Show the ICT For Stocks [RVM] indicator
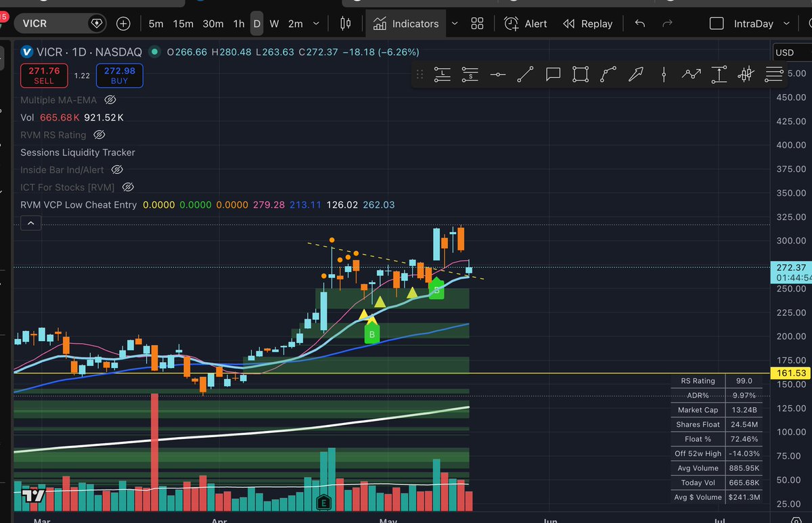Viewport: 812px width, 523px height. coord(128,187)
